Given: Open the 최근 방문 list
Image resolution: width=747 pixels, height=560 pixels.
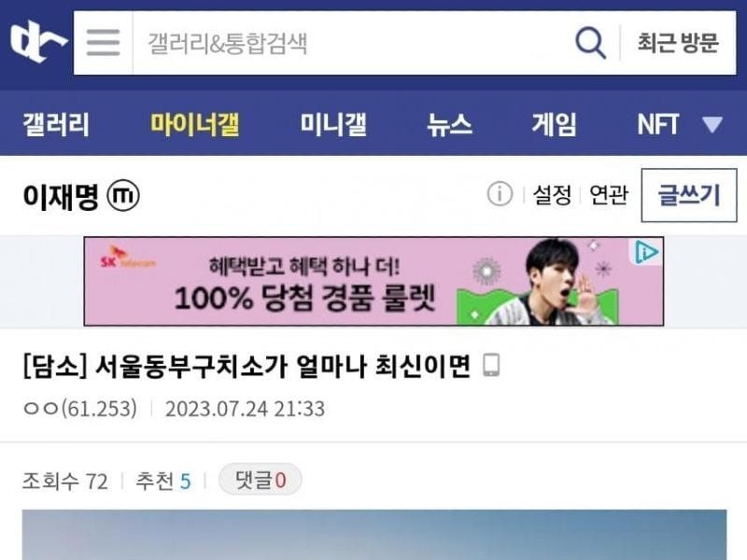Looking at the screenshot, I should (x=678, y=43).
